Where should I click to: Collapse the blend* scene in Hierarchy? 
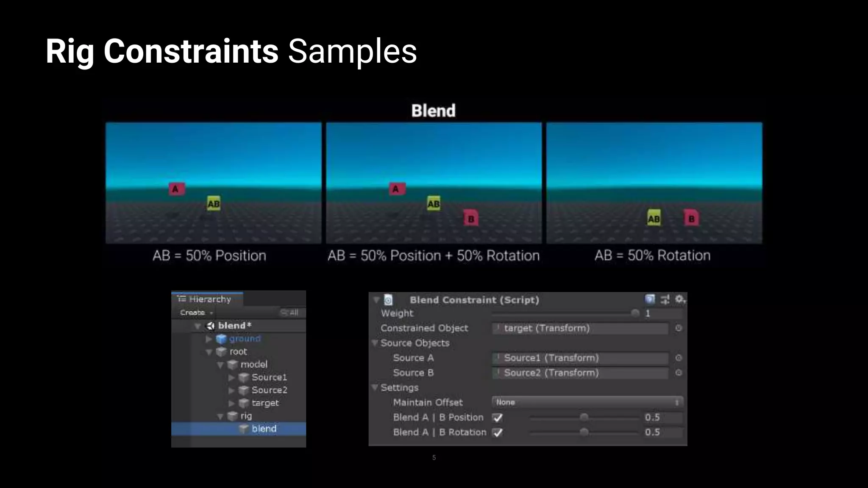point(198,326)
